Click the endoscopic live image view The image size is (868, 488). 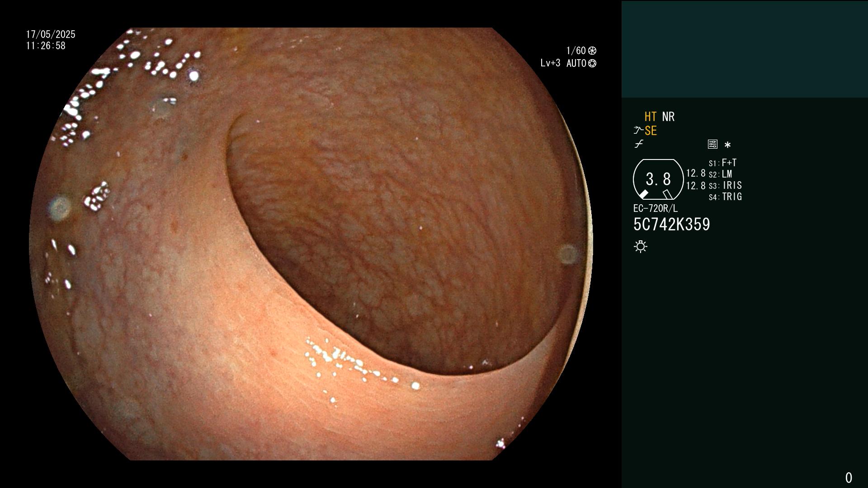(x=311, y=244)
